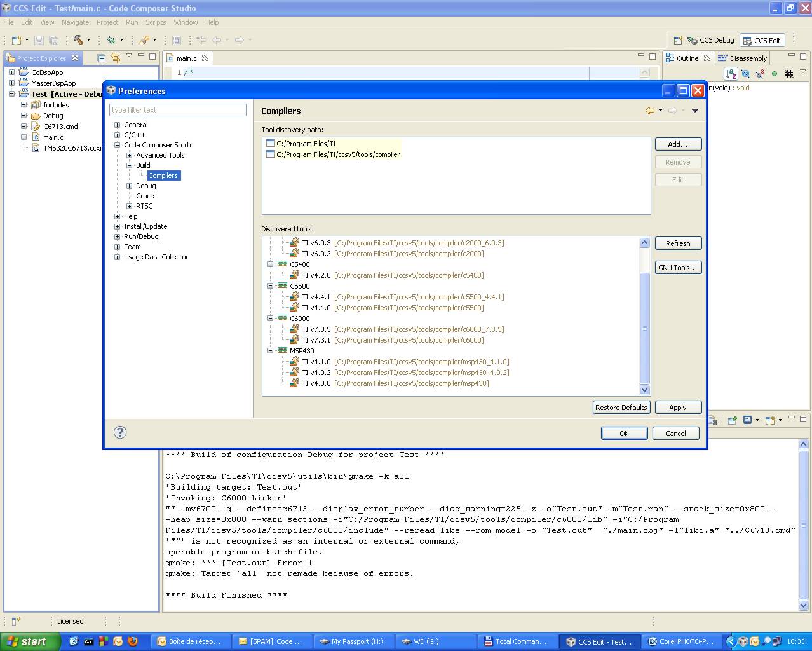
Task: Close the Project Explorer view
Action: 75,58
